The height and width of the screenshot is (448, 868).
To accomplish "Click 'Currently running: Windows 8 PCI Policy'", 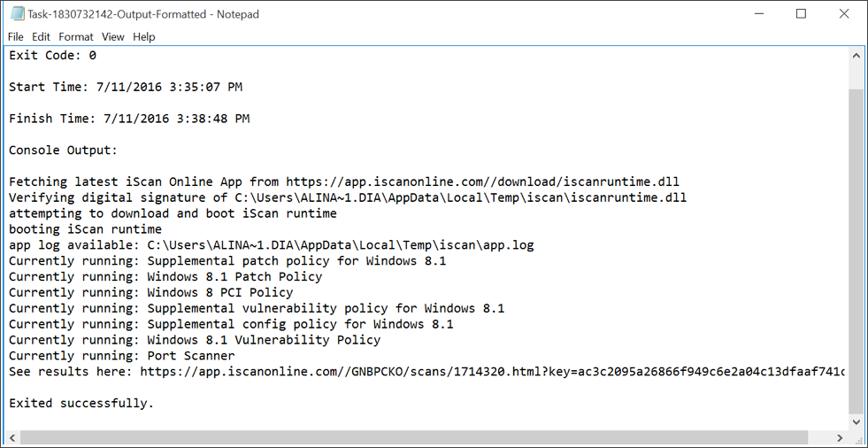I will (x=151, y=292).
